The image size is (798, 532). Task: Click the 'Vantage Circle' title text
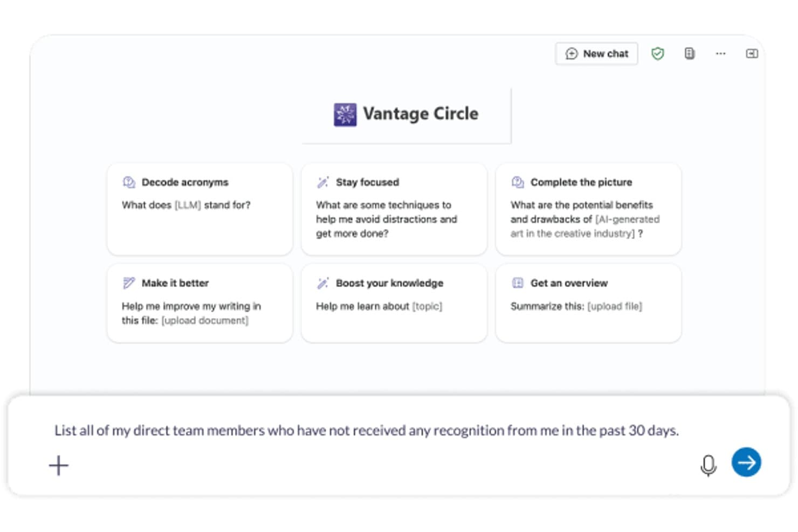tap(421, 114)
